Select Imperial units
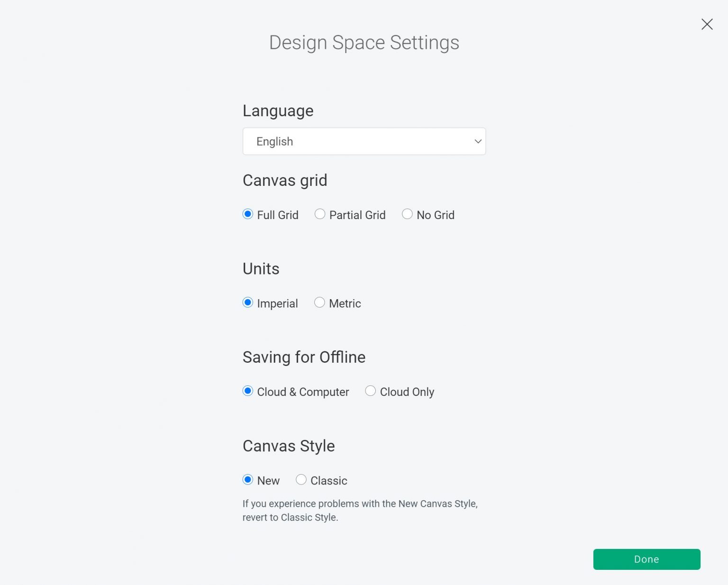Viewport: 728px width, 585px height. [x=247, y=302]
